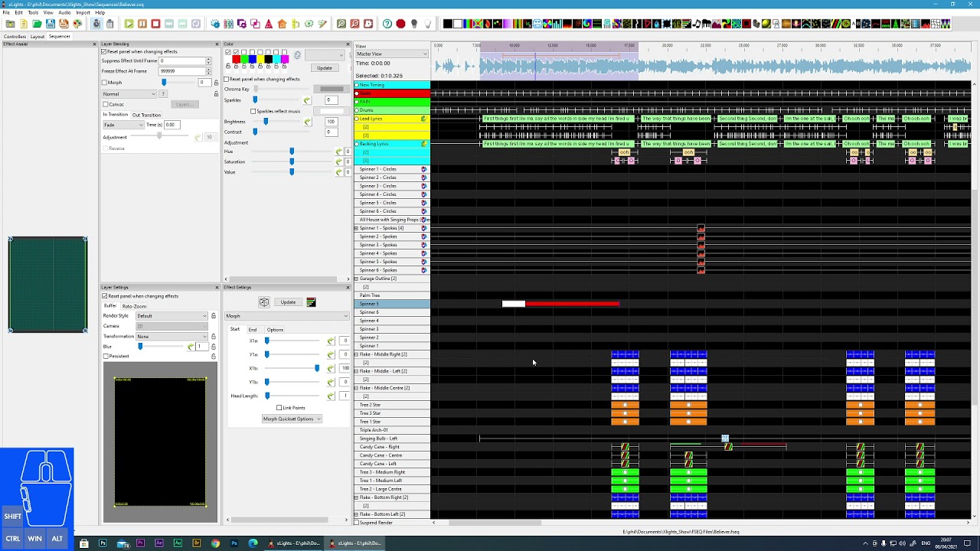Image resolution: width=980 pixels, height=551 pixels.
Task: Select the Spinner 5 timeline row
Action: [x=391, y=304]
